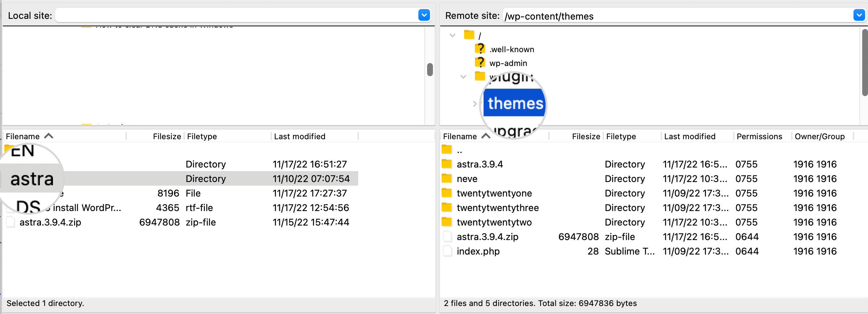Click the index.php file icon
The width and height of the screenshot is (868, 314).
(x=447, y=251)
